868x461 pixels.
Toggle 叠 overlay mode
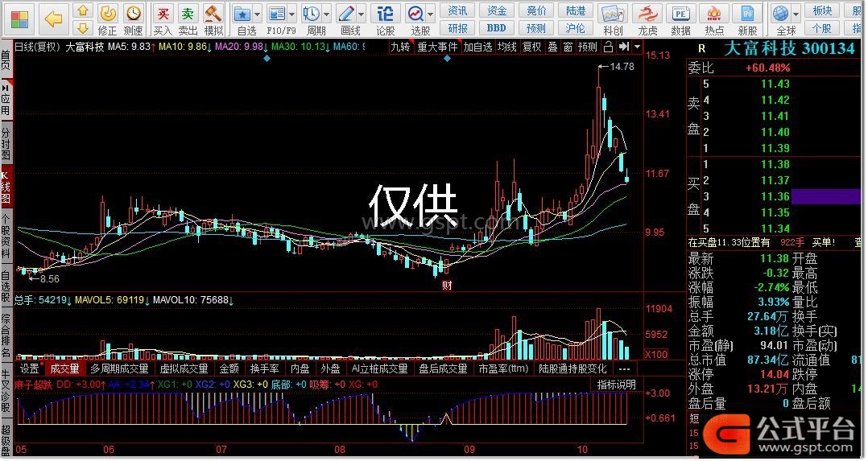[552, 47]
